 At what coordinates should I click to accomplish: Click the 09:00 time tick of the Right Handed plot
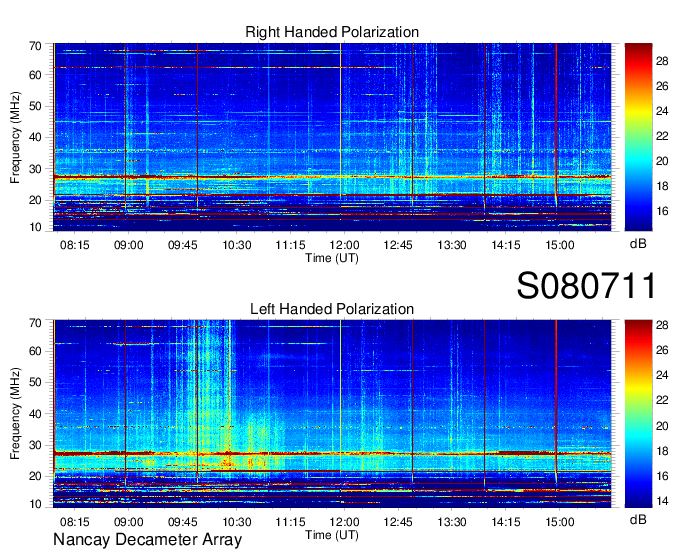pos(128,245)
